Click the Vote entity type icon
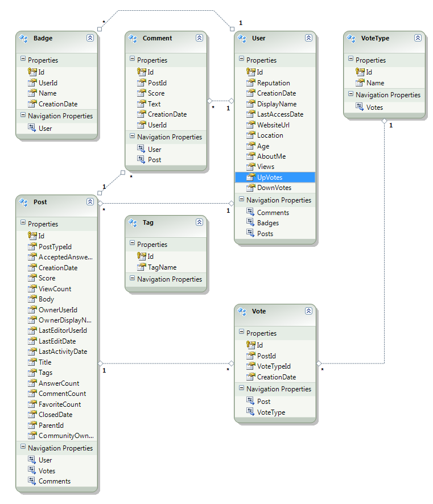Screen dimensions: 433x504 [x=242, y=312]
